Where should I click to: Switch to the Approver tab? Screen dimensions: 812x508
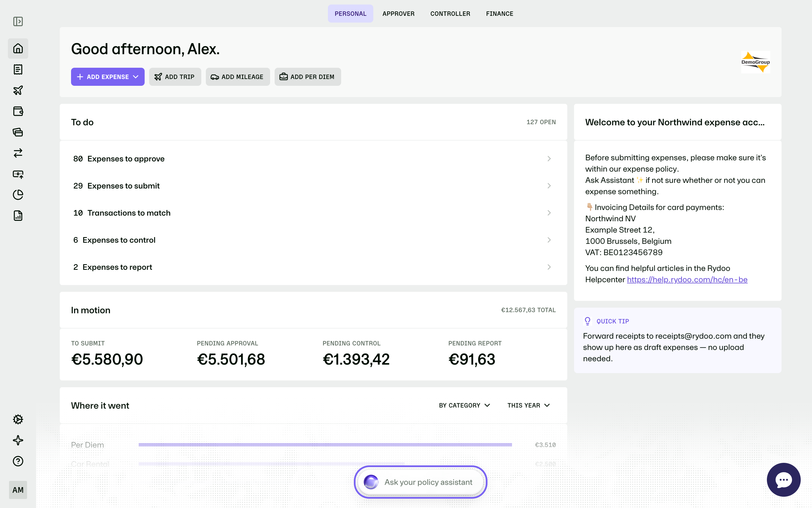(x=398, y=14)
